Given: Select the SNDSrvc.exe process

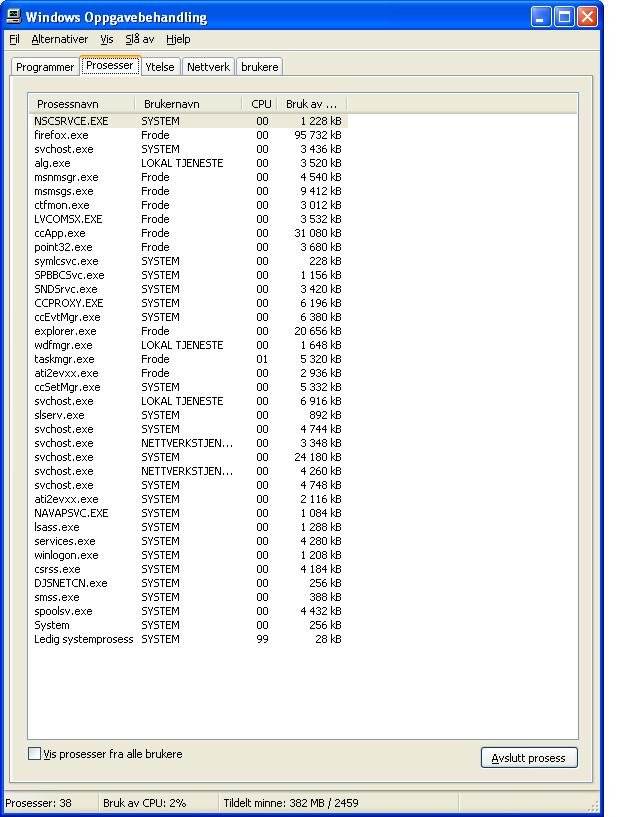Looking at the screenshot, I should tap(188, 289).
